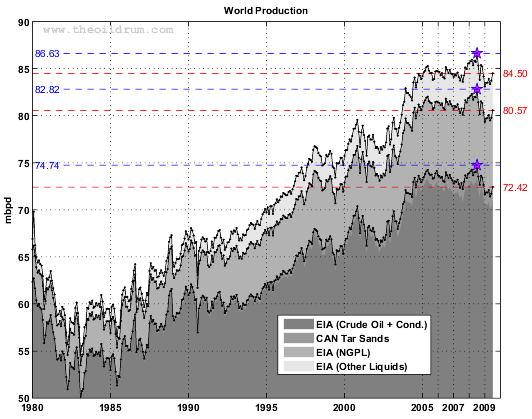Click the y-axis tick label 55
Screen dimensions: 532x419
click(x=24, y=351)
